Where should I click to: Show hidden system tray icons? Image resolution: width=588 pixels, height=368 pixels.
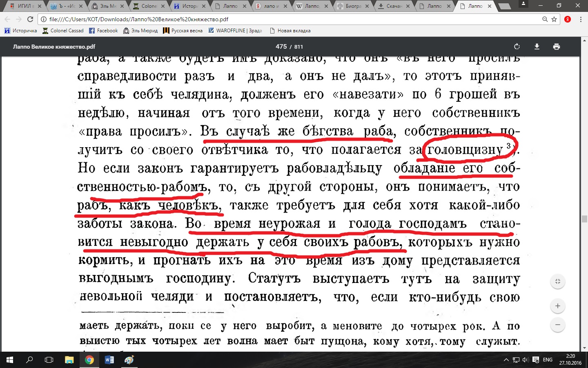coord(506,360)
